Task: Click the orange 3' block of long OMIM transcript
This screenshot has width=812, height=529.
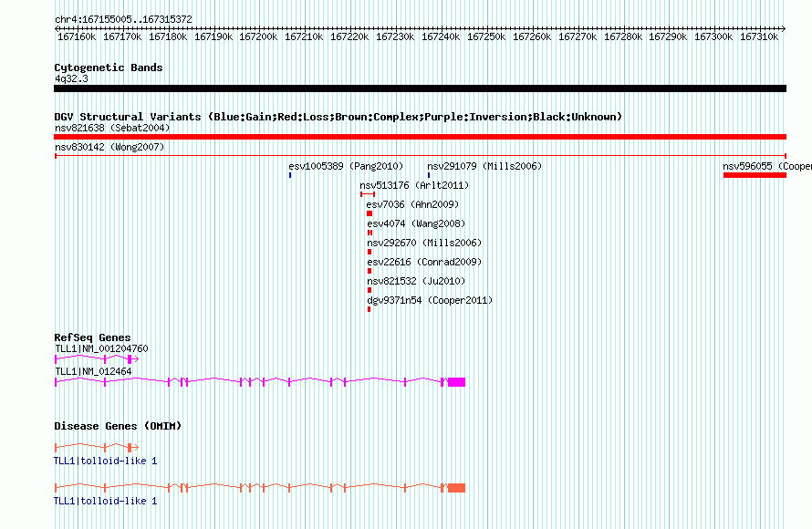Action: point(456,488)
